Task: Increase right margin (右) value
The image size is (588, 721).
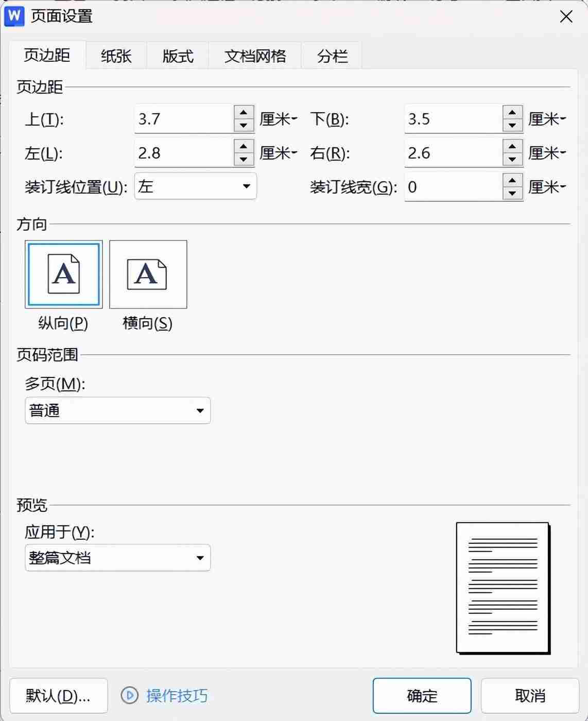Action: pyautogui.click(x=512, y=146)
